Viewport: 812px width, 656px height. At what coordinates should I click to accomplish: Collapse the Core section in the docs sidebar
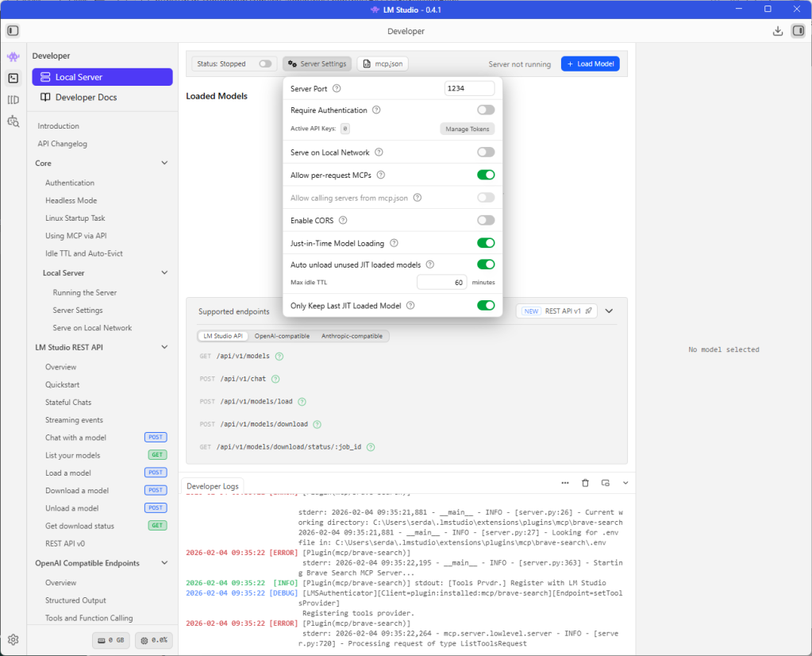165,163
